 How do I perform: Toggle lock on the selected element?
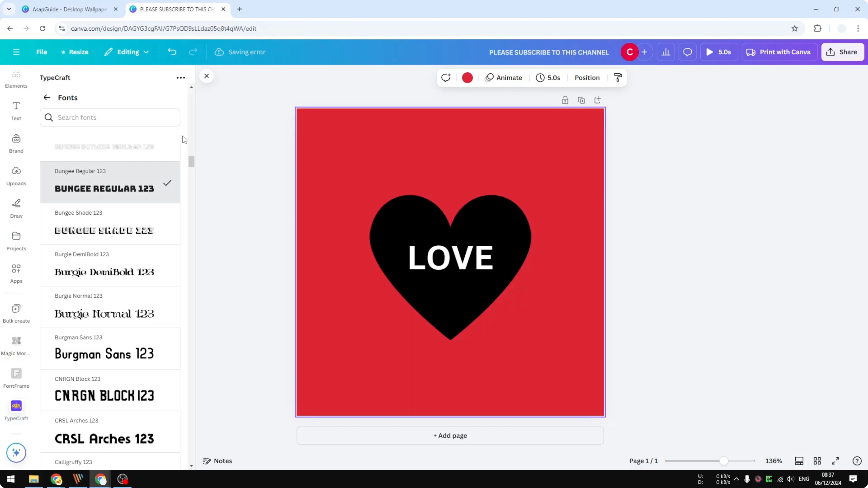pyautogui.click(x=565, y=100)
